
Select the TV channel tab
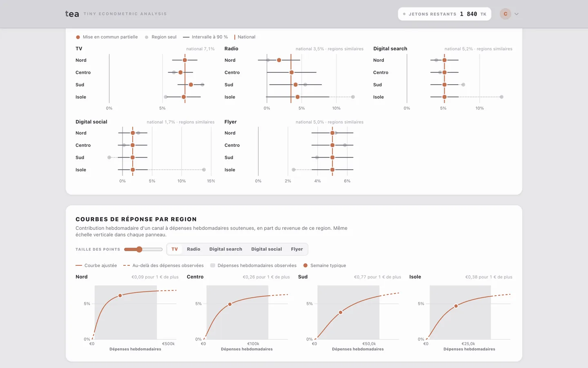(x=175, y=249)
